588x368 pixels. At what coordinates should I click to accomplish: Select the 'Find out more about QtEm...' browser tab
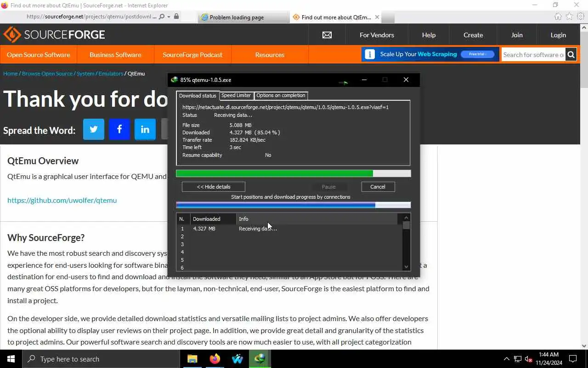click(336, 17)
